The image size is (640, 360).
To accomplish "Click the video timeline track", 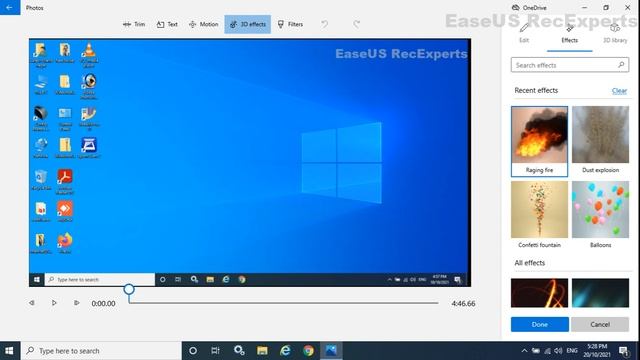I will click(284, 303).
